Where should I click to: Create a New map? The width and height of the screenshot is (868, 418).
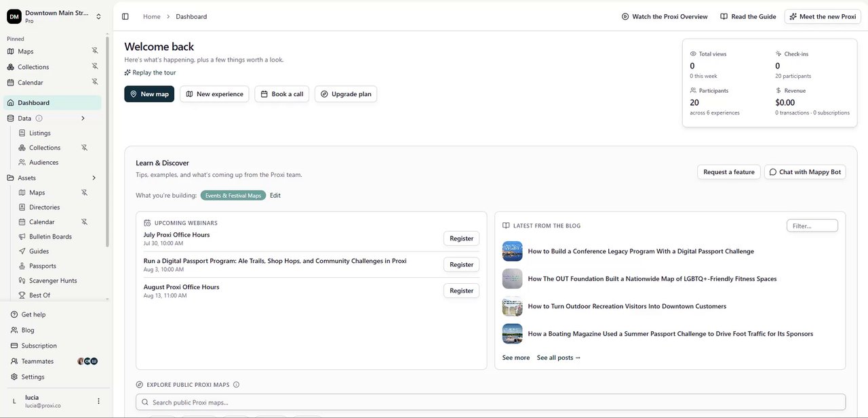point(149,93)
